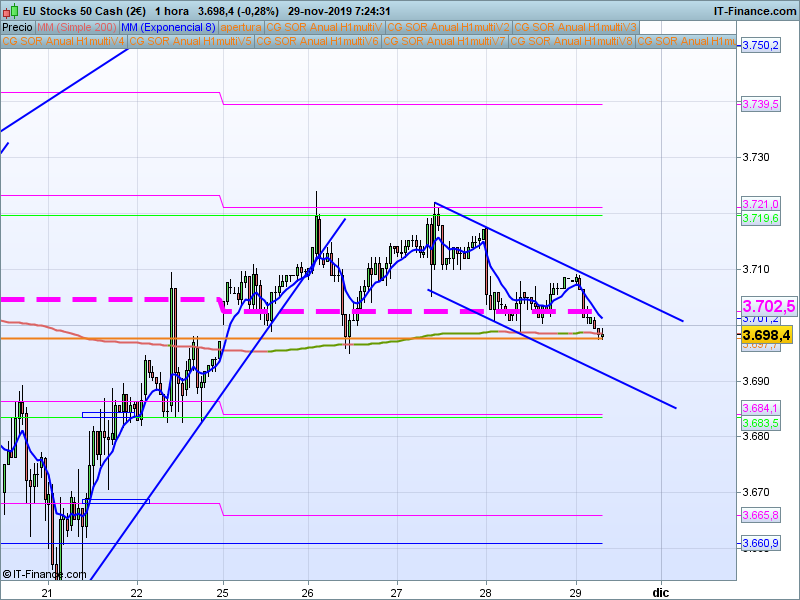Click the date 26 on the time axis
This screenshot has height=600, width=800.
tap(309, 591)
